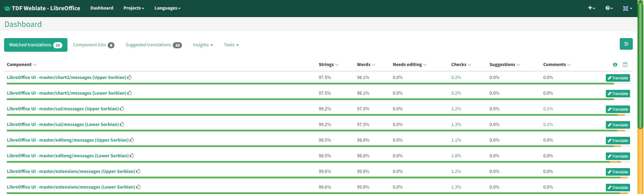The width and height of the screenshot is (644, 194).
Task: Click progress bar under cui/messages (Lower Sorbian)
Action: click(x=318, y=131)
